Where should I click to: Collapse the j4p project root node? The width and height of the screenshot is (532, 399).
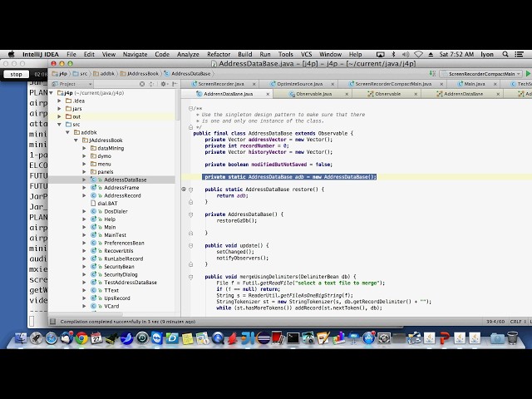pyautogui.click(x=52, y=93)
